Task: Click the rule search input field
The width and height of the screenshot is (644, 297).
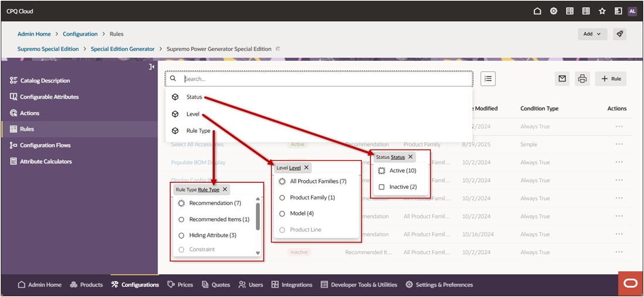Action: point(318,79)
